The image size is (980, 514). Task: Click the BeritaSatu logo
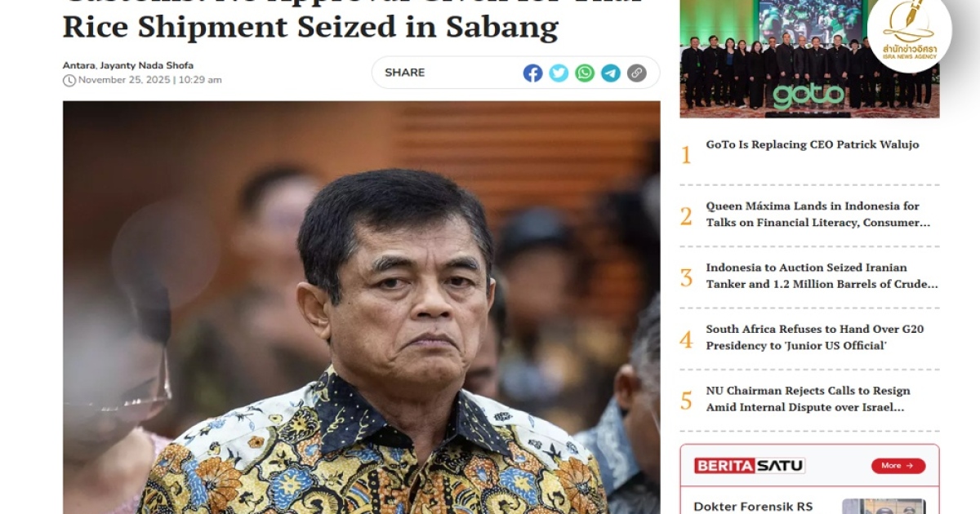[x=750, y=466]
